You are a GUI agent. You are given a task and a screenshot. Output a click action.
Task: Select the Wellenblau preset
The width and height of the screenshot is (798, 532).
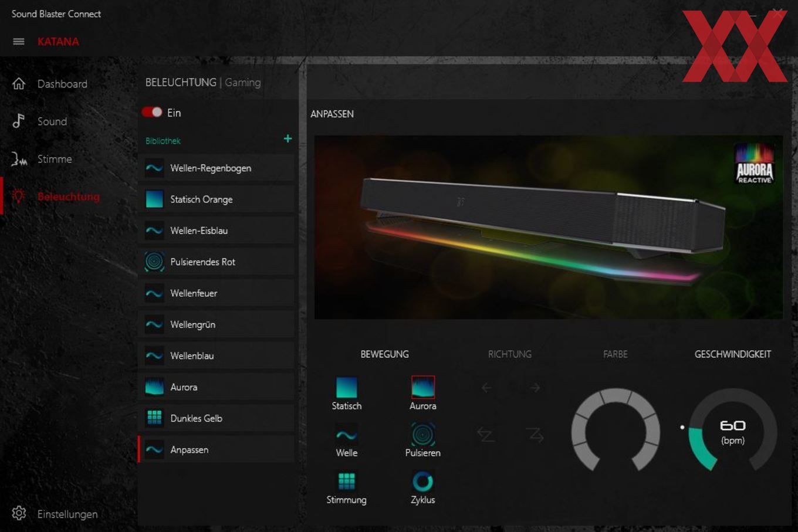[x=217, y=355]
